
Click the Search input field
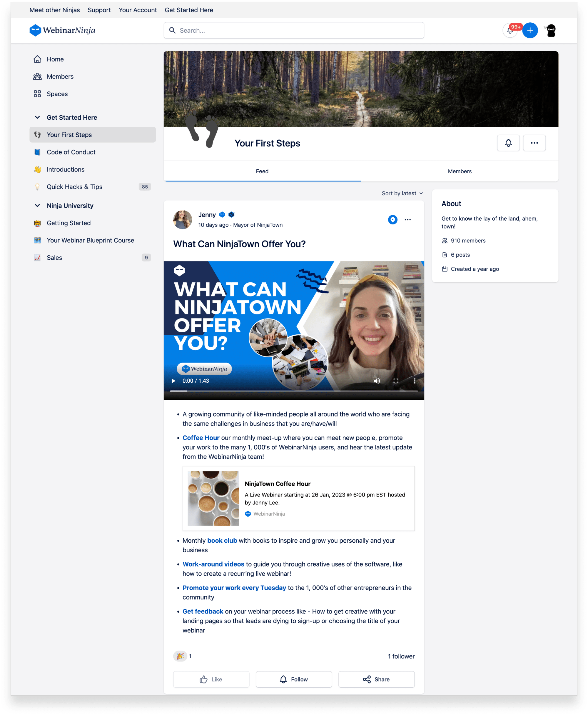pyautogui.click(x=294, y=31)
